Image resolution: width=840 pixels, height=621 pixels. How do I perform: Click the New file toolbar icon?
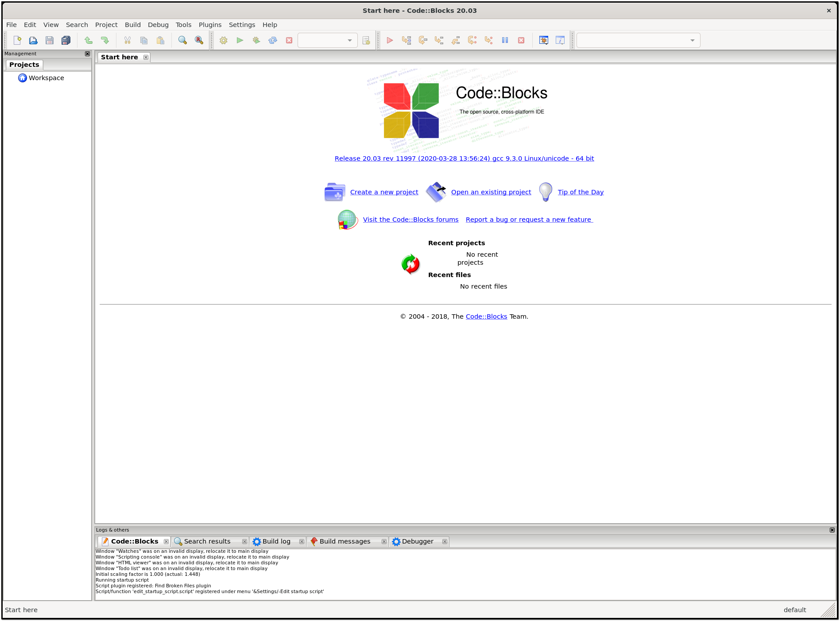click(17, 40)
